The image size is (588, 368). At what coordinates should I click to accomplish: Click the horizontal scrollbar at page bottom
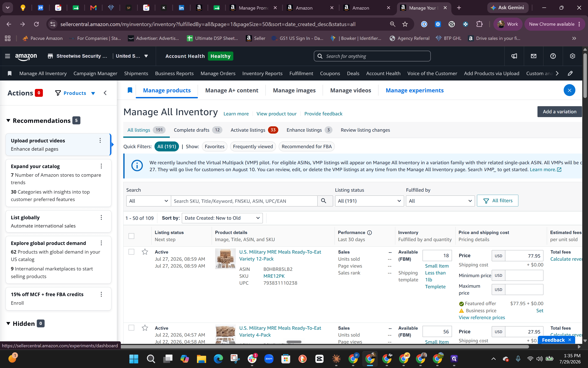324,347
